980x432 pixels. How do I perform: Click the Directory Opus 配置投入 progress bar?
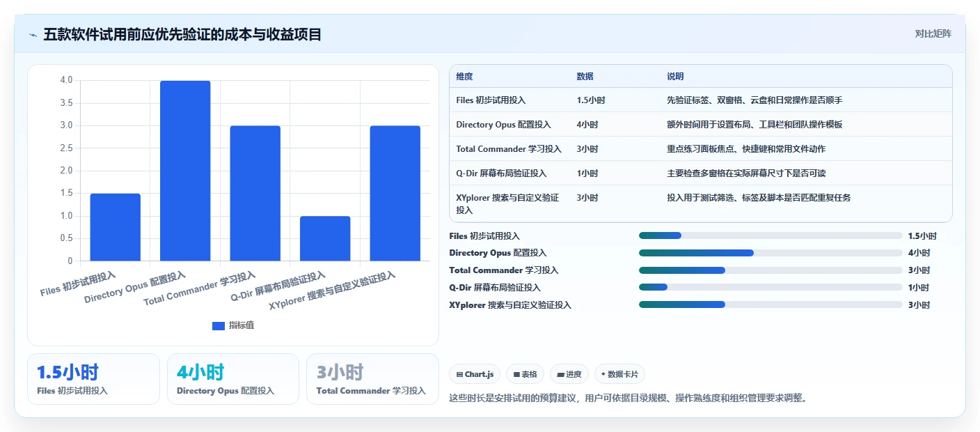pos(770,253)
